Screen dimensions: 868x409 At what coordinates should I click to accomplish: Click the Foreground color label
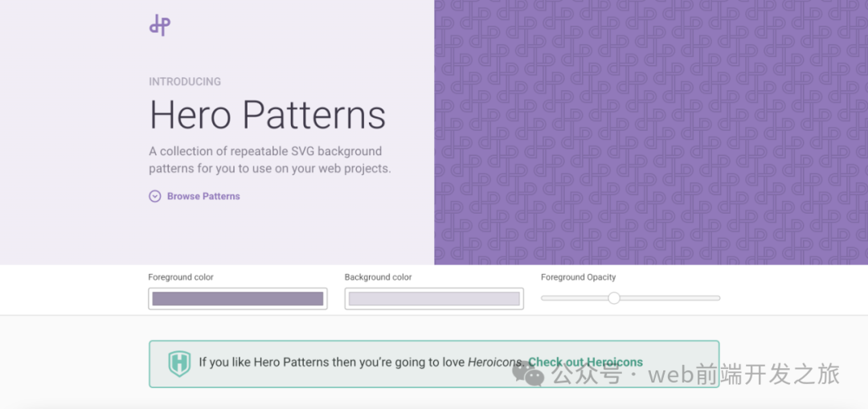(x=181, y=277)
